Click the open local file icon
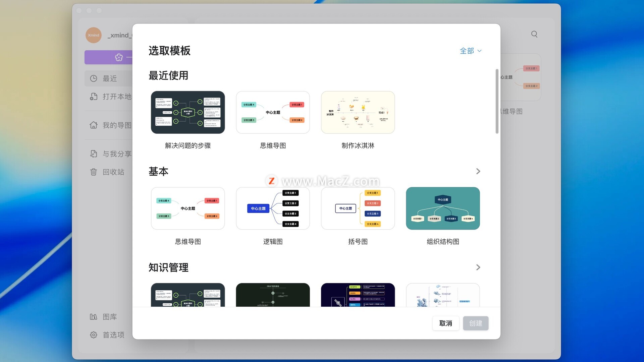The height and width of the screenshot is (362, 644). (x=94, y=97)
